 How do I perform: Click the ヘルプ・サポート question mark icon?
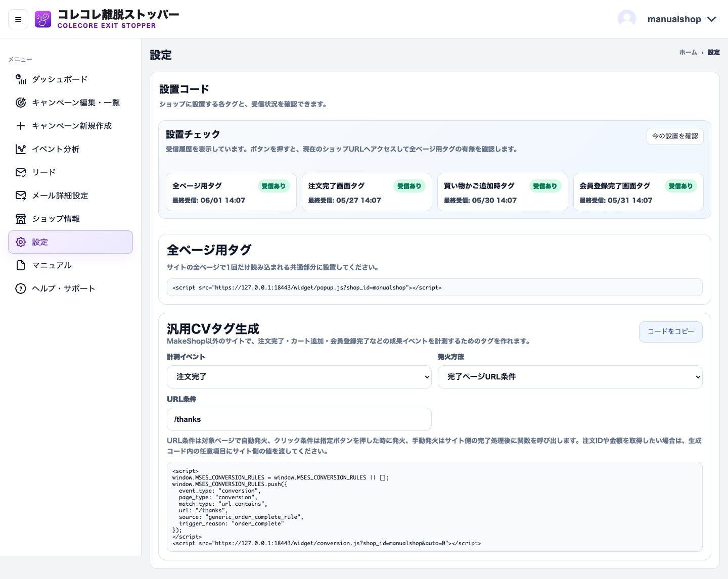point(21,288)
